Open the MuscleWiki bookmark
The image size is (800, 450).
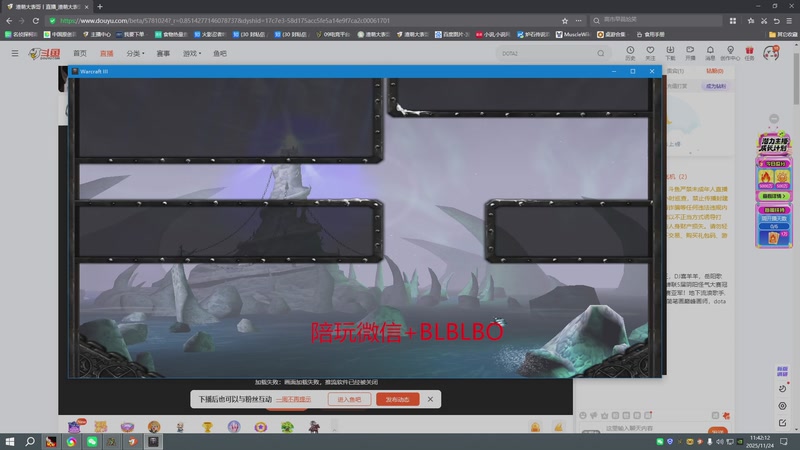[572, 34]
